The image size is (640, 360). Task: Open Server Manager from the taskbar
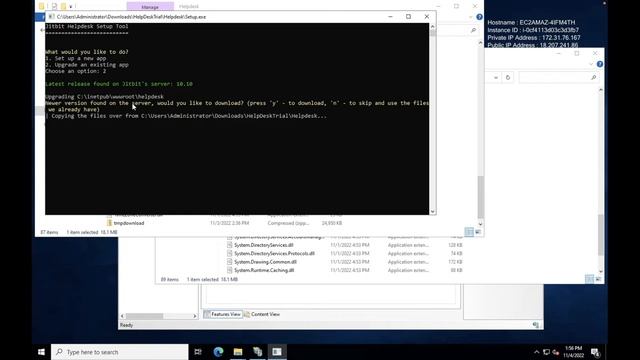pos(258,352)
